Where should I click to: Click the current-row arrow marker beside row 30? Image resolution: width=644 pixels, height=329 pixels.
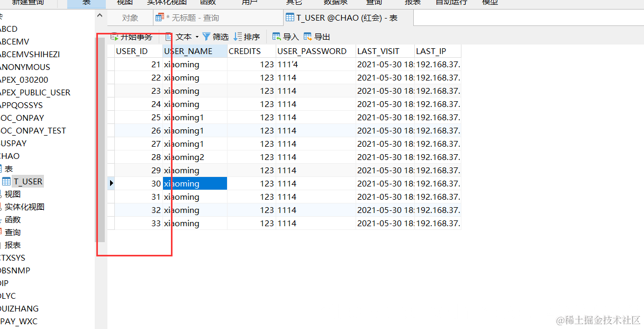(x=111, y=183)
